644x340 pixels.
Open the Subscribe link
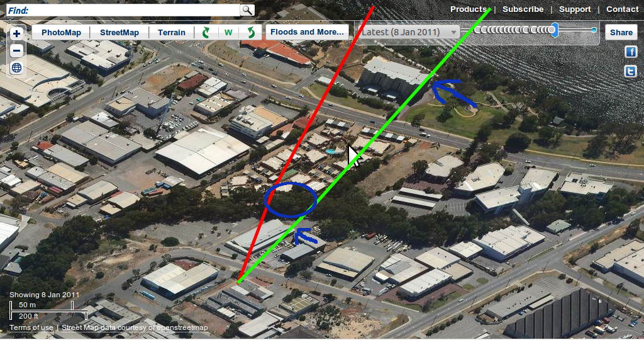(x=523, y=9)
